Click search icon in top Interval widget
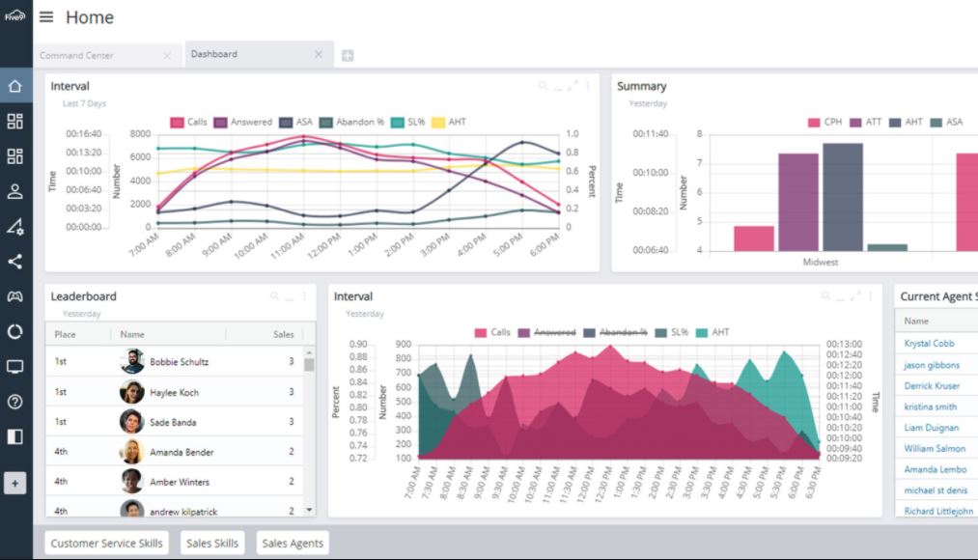Image resolution: width=978 pixels, height=560 pixels. click(x=543, y=85)
